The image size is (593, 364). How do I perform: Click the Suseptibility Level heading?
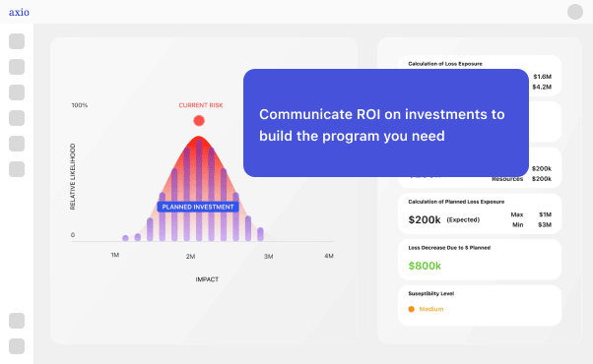click(431, 293)
